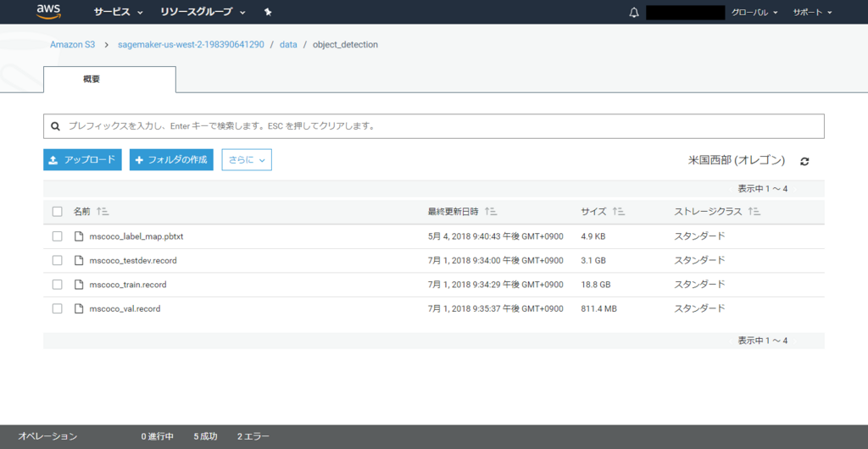
Task: Check the box for mscoco_testdev.record
Action: [57, 260]
